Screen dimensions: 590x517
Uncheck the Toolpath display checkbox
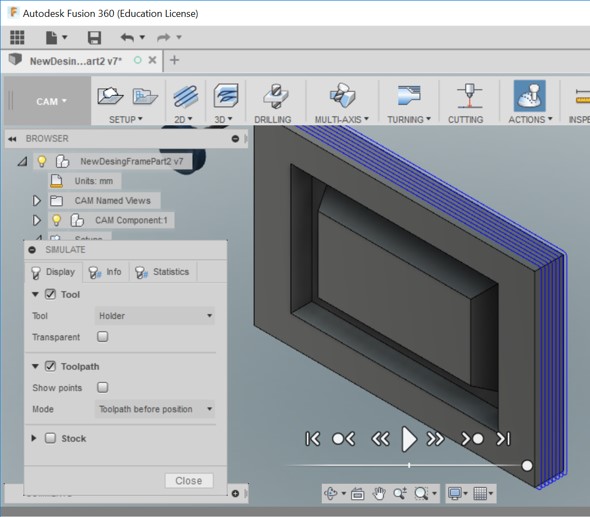[x=50, y=366]
